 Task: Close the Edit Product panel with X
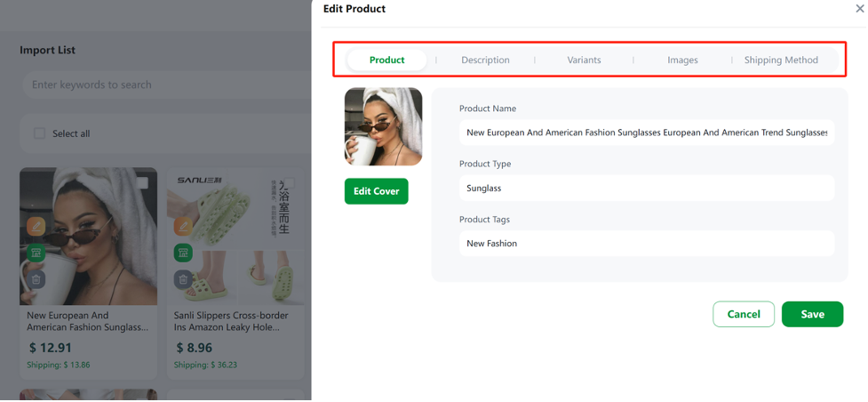(860, 8)
